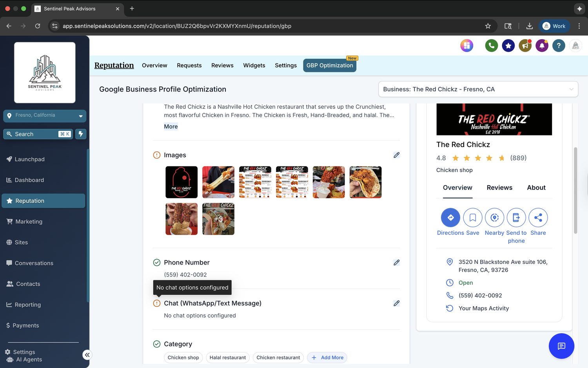Open the red logo image thumbnail
Image resolution: width=588 pixels, height=368 pixels.
[181, 182]
